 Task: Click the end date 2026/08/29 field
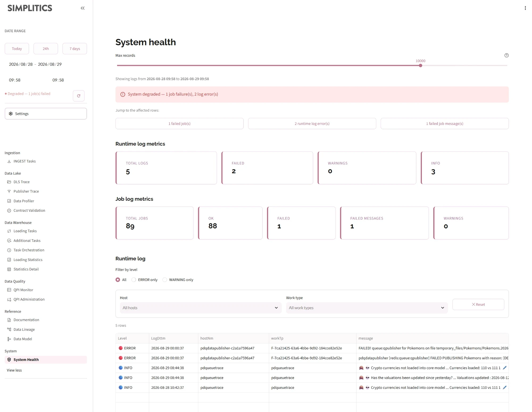coord(50,64)
